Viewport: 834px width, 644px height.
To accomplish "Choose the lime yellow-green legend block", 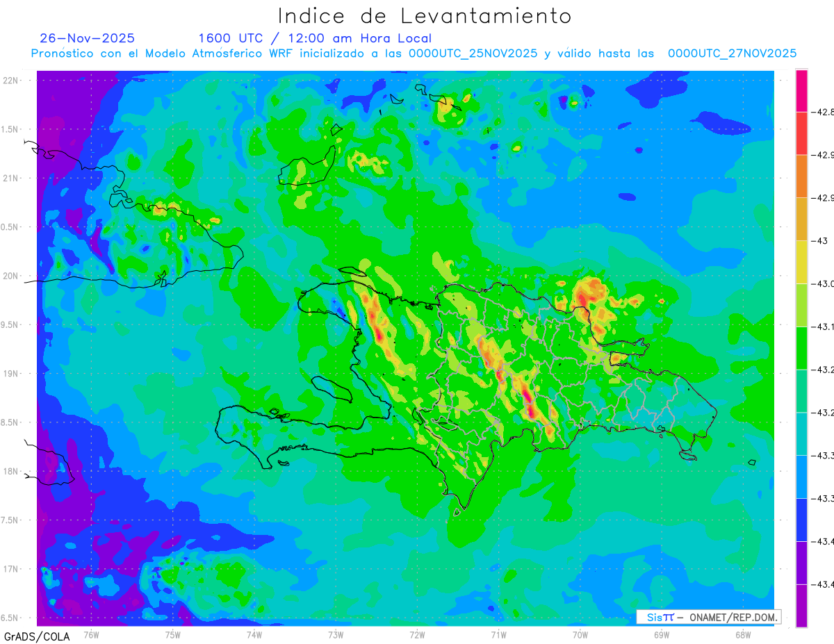I will coord(801,305).
